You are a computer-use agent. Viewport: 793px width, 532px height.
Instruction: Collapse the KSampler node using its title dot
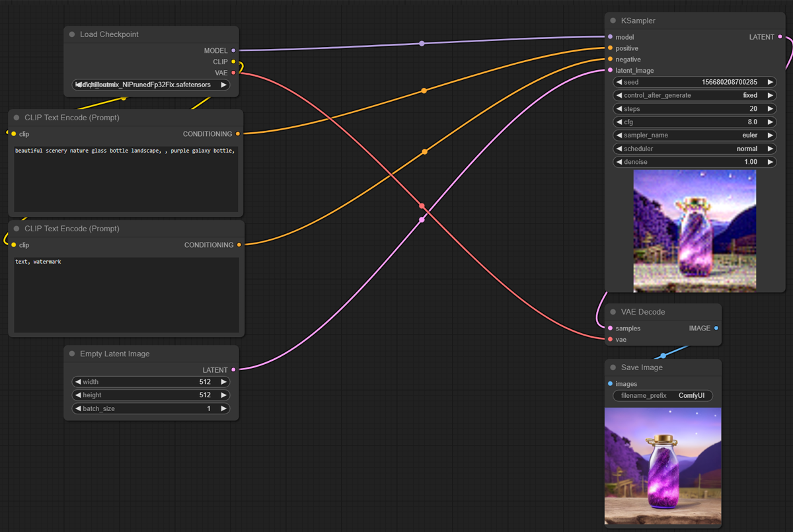[x=613, y=21]
